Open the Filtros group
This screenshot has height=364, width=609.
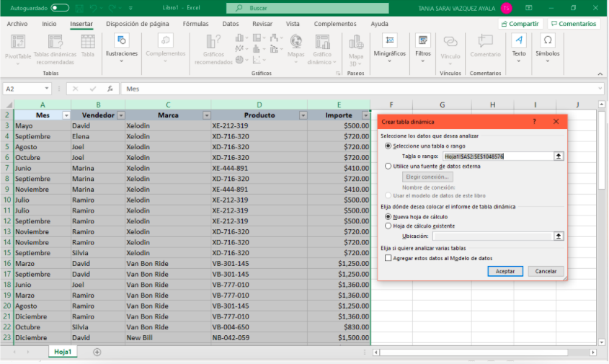point(423,48)
